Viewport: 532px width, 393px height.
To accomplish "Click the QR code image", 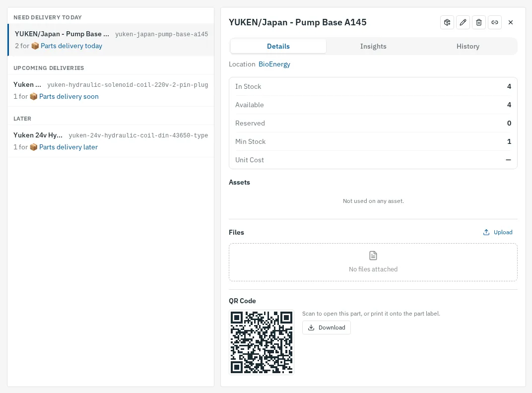I will (x=261, y=342).
